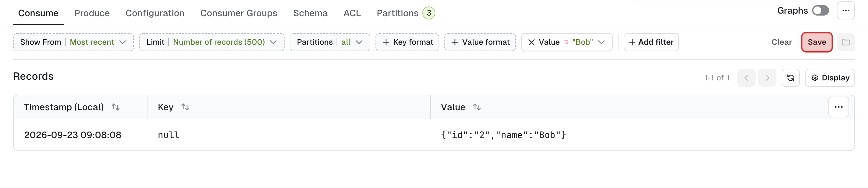Sort records by Value column arrows
Screen dimensions: 868x188
point(477,107)
